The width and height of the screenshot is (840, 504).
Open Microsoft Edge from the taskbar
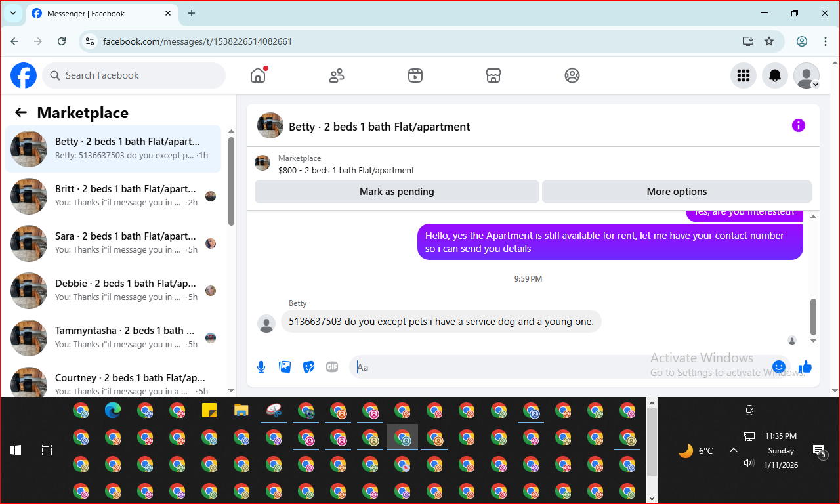(113, 411)
